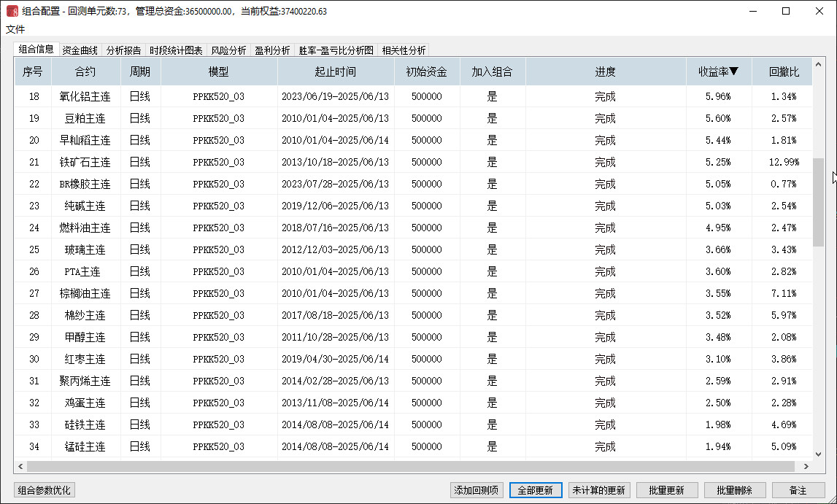Sort by the 收益率 column header
Viewport: 837px width, 504px height.
[x=718, y=71]
